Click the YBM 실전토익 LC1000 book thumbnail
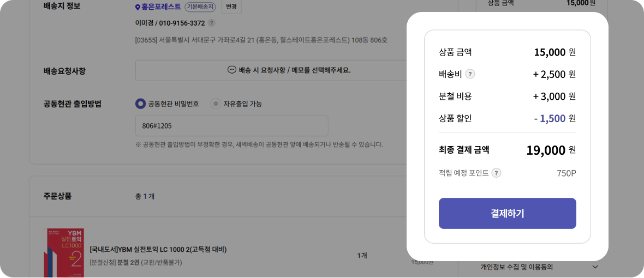The width and height of the screenshot is (644, 278). point(64,253)
